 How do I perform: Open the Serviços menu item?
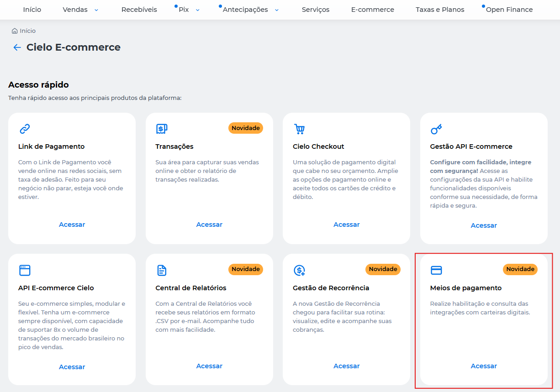316,10
